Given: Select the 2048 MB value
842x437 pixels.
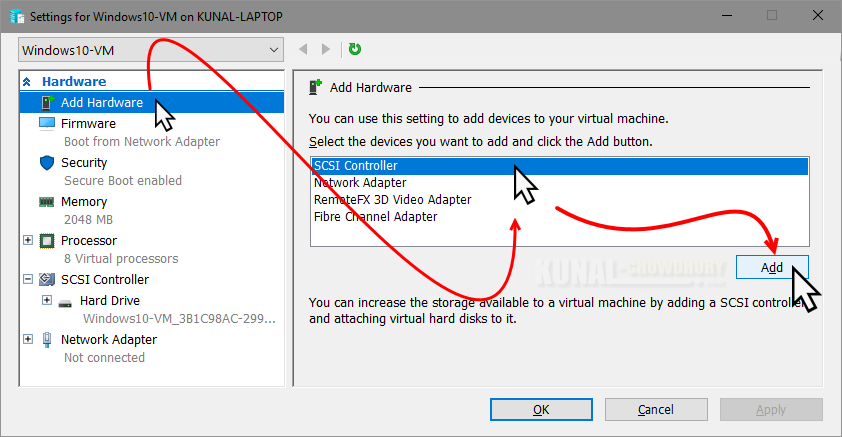Looking at the screenshot, I should tap(88, 220).
